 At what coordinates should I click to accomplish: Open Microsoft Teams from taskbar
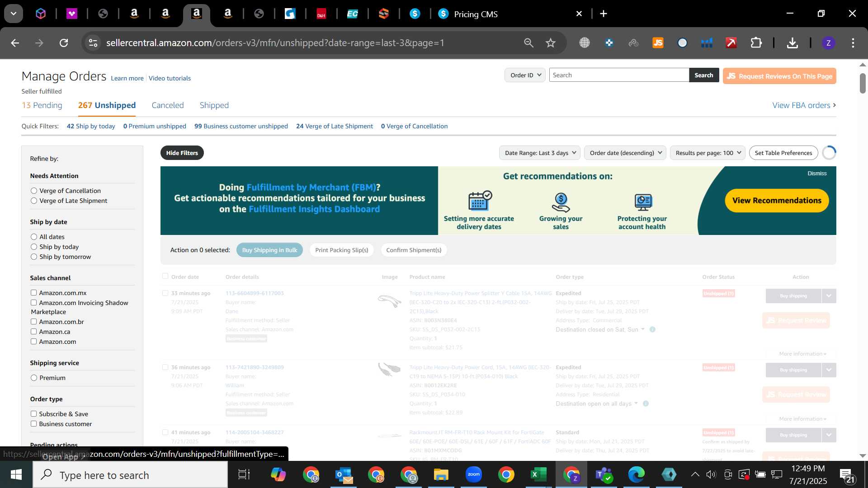point(604,474)
